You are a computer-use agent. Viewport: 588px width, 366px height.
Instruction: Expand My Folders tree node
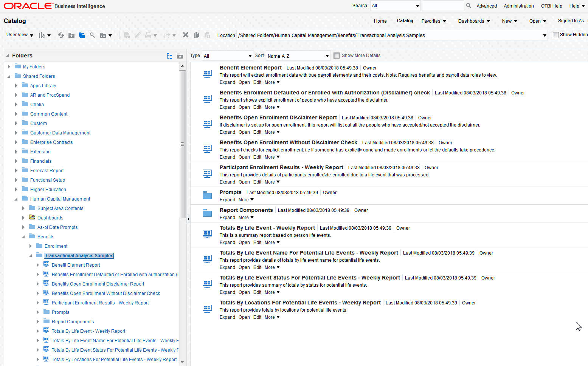(9, 67)
